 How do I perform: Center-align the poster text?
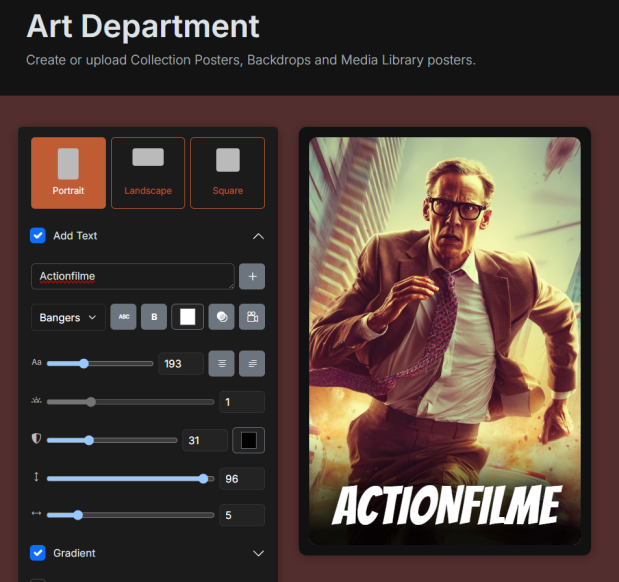(221, 364)
